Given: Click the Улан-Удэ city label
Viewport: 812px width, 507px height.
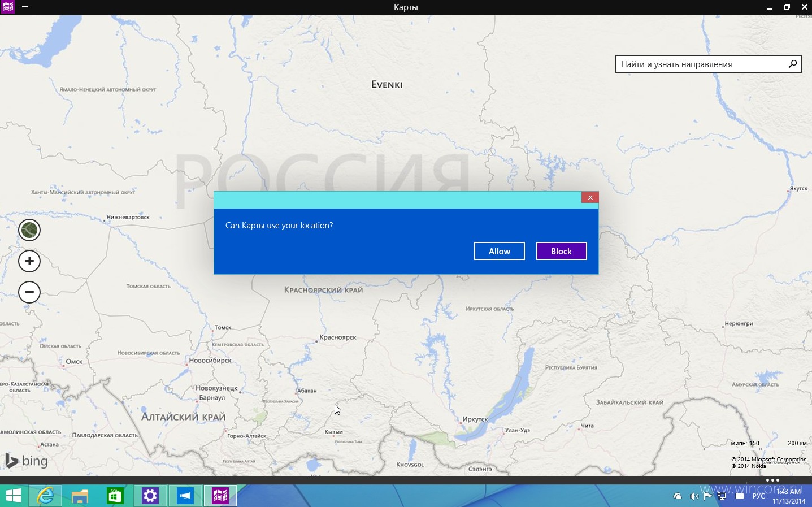Looking at the screenshot, I should (x=518, y=430).
